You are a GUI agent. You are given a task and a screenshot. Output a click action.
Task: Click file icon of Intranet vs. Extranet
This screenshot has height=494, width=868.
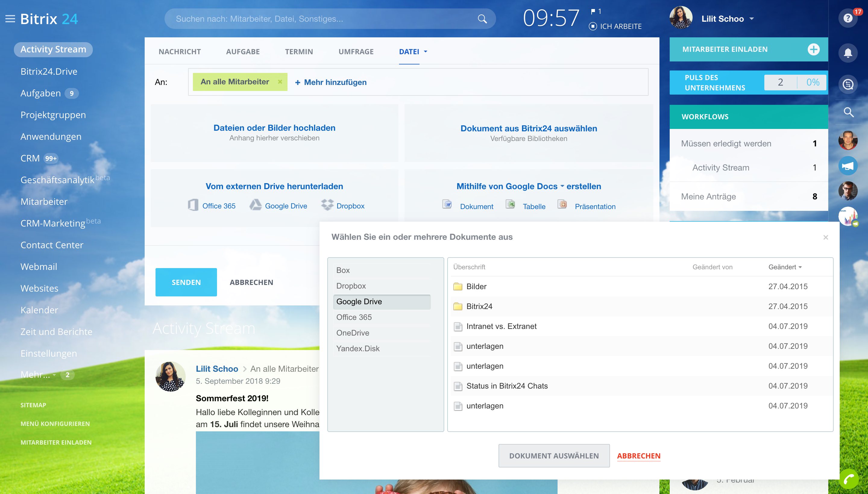click(458, 327)
